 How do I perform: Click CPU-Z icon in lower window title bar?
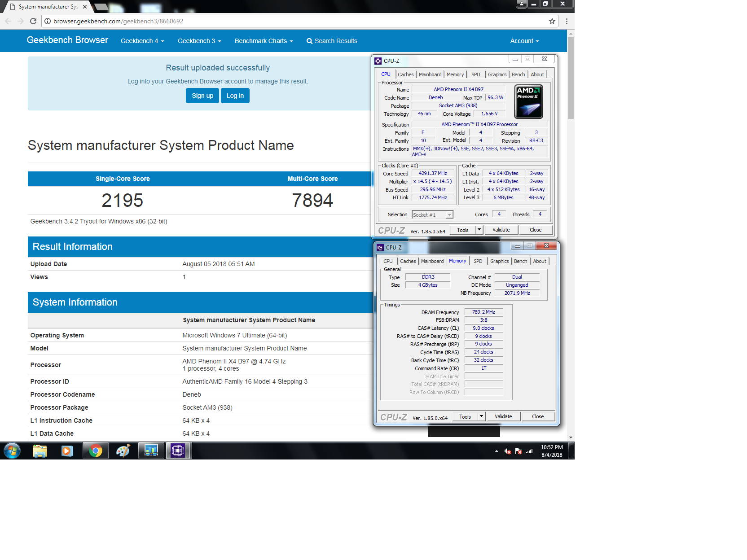[x=380, y=248]
